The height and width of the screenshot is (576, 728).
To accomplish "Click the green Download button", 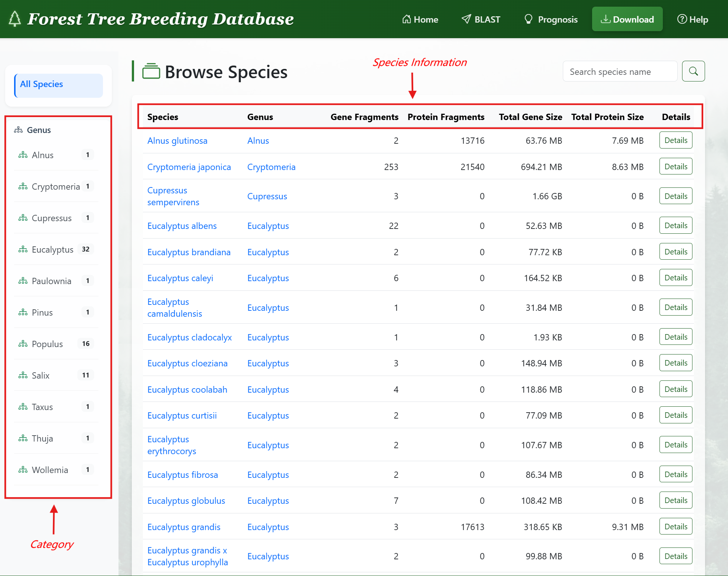I will pos(627,19).
